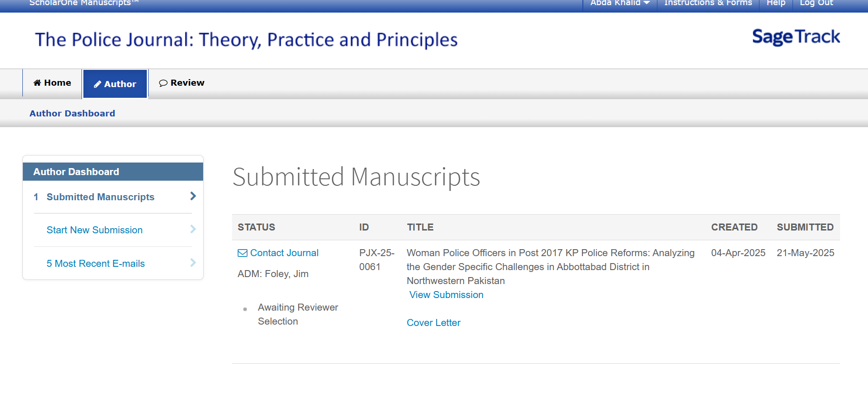The height and width of the screenshot is (407, 868).
Task: Open Instructions & Forms menu item
Action: coord(708,3)
